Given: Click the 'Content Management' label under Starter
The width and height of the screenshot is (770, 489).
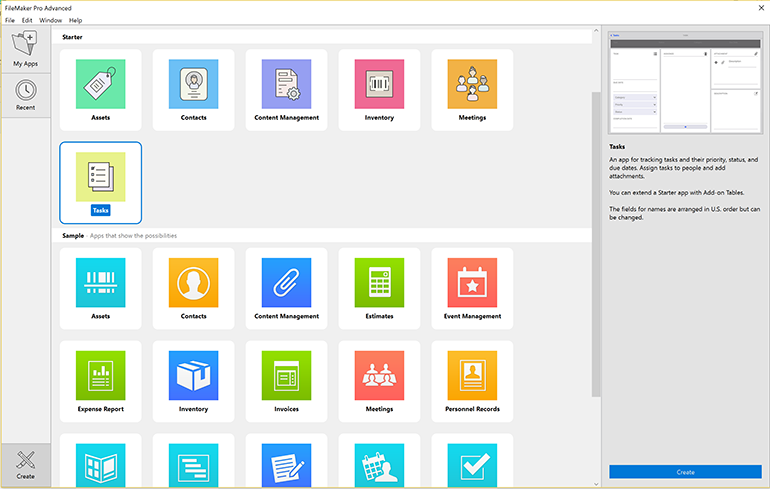Looking at the screenshot, I should [x=286, y=117].
